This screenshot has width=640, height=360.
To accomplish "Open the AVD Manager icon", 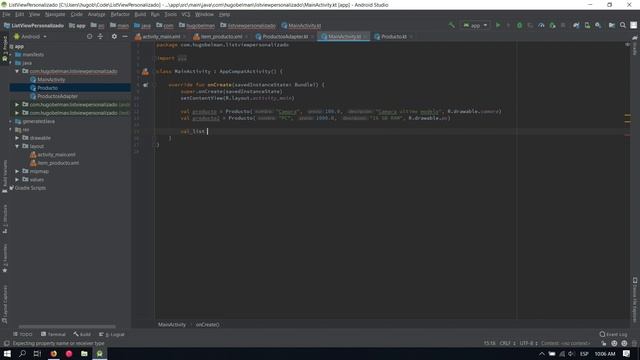I will (587, 25).
